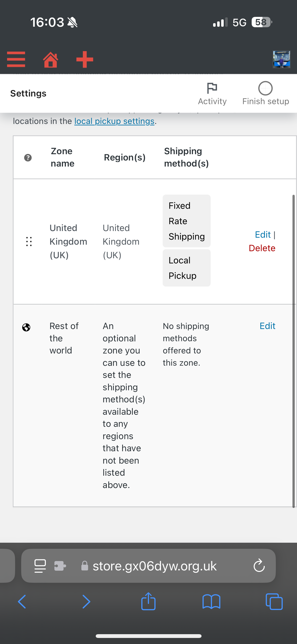Grab the United Kingdom zone drag handle
The width and height of the screenshot is (297, 644).
click(29, 242)
